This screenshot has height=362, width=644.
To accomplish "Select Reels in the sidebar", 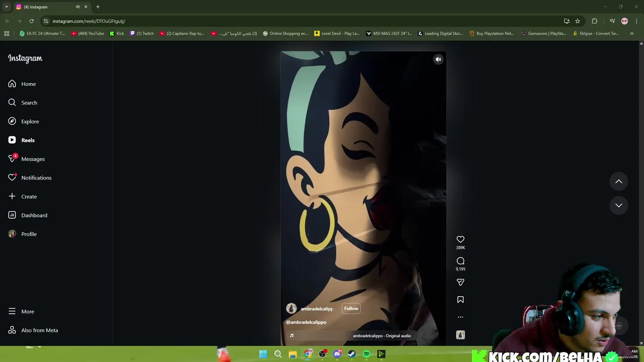I will click(x=21, y=140).
